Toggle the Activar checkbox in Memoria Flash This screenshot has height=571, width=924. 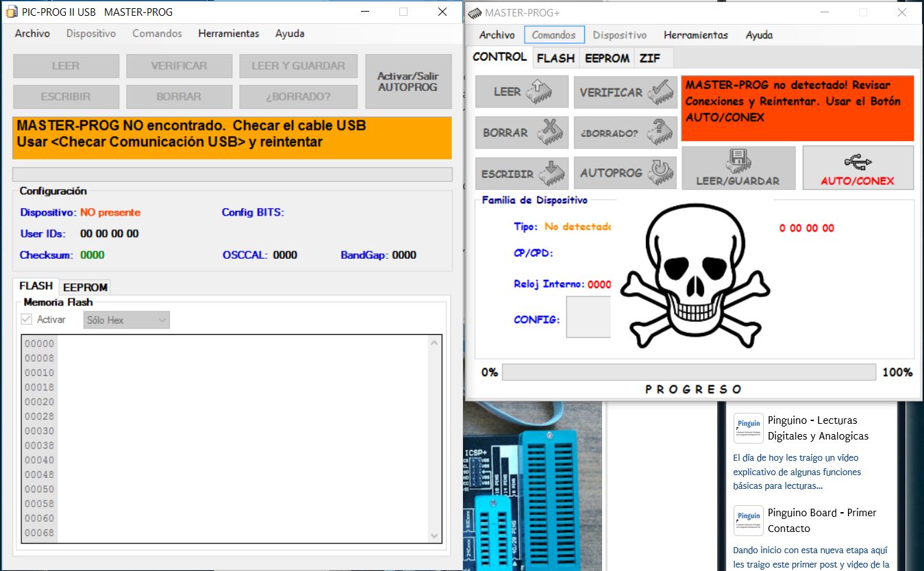(28, 319)
